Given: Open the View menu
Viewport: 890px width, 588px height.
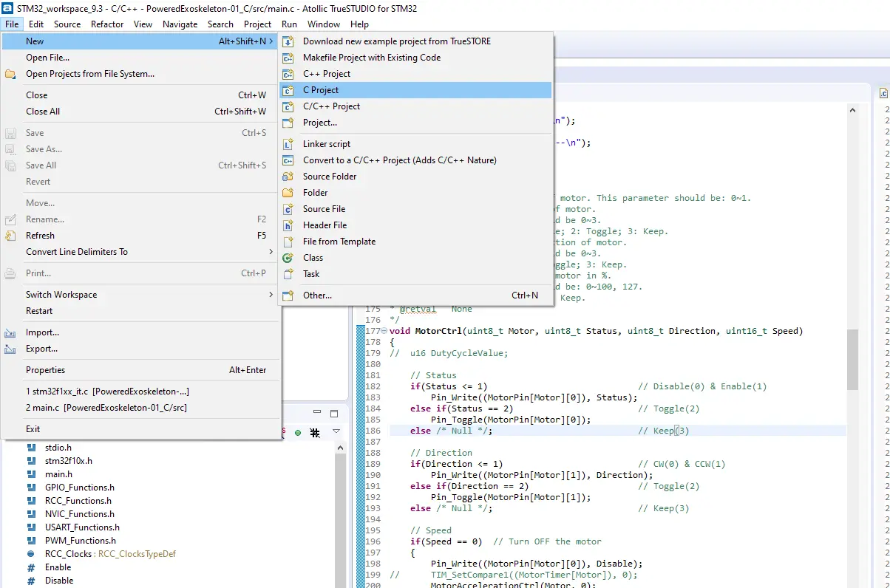Looking at the screenshot, I should click(x=143, y=24).
